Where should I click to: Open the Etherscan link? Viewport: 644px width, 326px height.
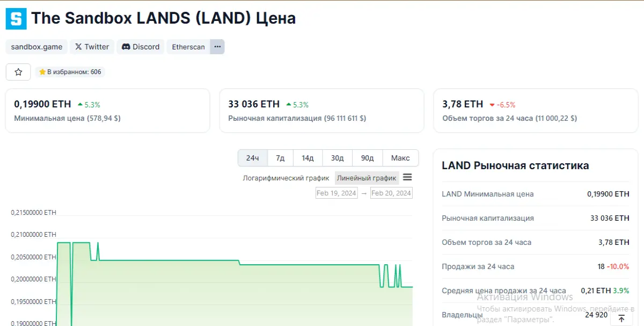[188, 47]
